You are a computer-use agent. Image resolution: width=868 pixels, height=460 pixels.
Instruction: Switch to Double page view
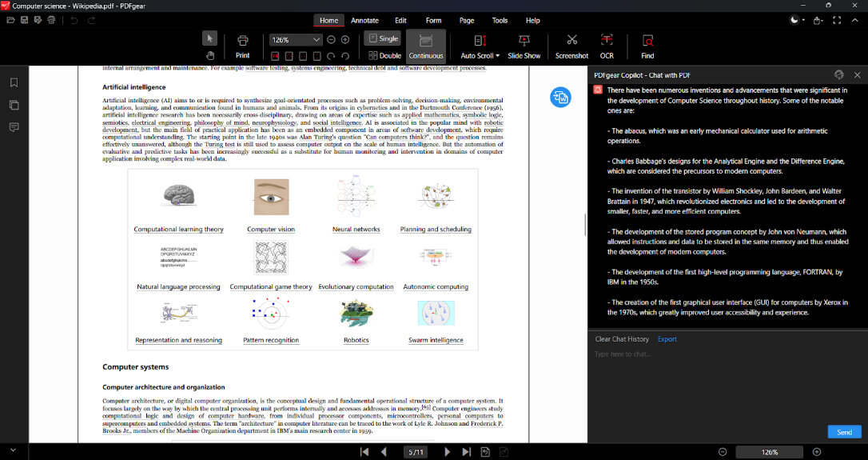click(384, 55)
